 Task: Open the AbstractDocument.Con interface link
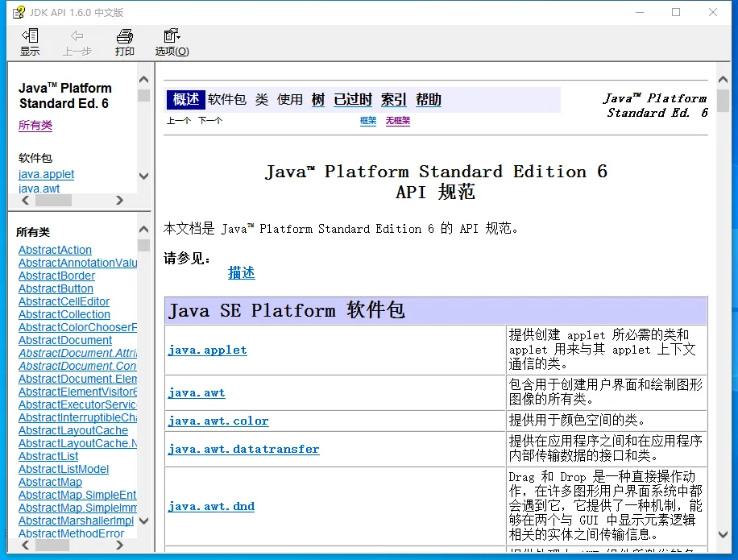click(77, 366)
